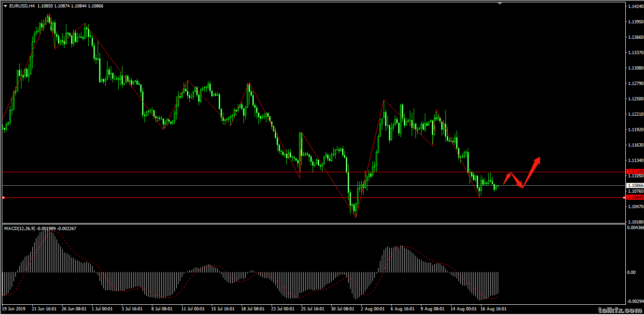Screen dimensions: 644x315
Task: Click the red 1.11125 price label
Action: 635,171
